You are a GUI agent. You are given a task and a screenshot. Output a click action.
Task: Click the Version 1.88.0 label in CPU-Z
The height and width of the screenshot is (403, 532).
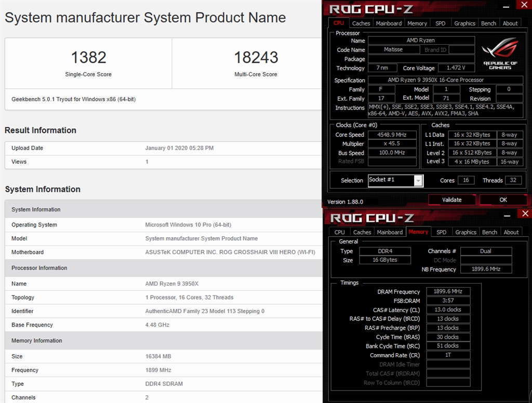(x=345, y=202)
